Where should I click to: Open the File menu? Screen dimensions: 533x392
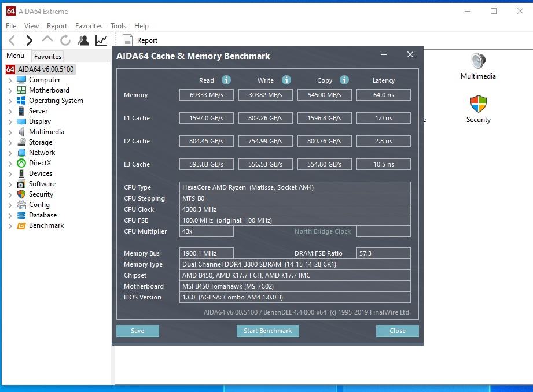[x=11, y=26]
